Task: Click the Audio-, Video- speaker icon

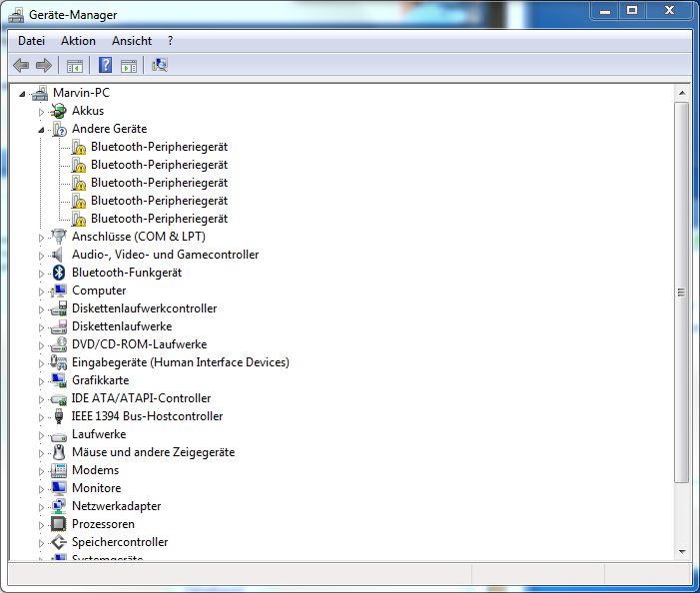Action: pos(57,255)
